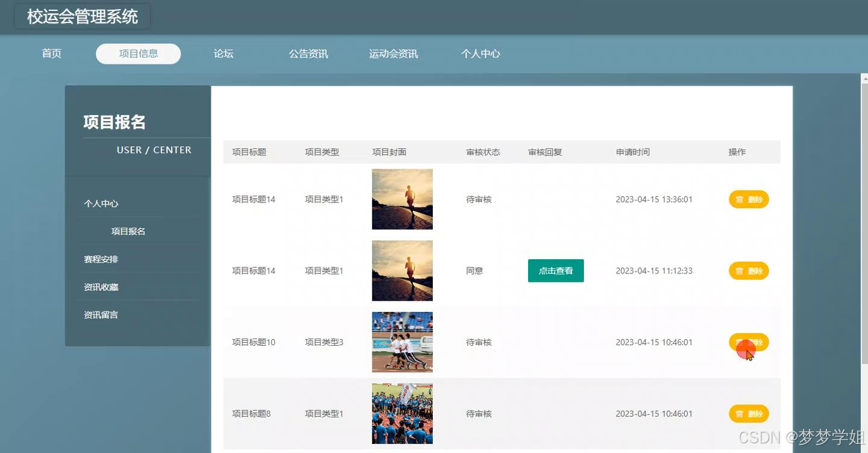Screen dimensions: 868x453
Task: Open 资讯留言 message page
Action: pos(100,314)
